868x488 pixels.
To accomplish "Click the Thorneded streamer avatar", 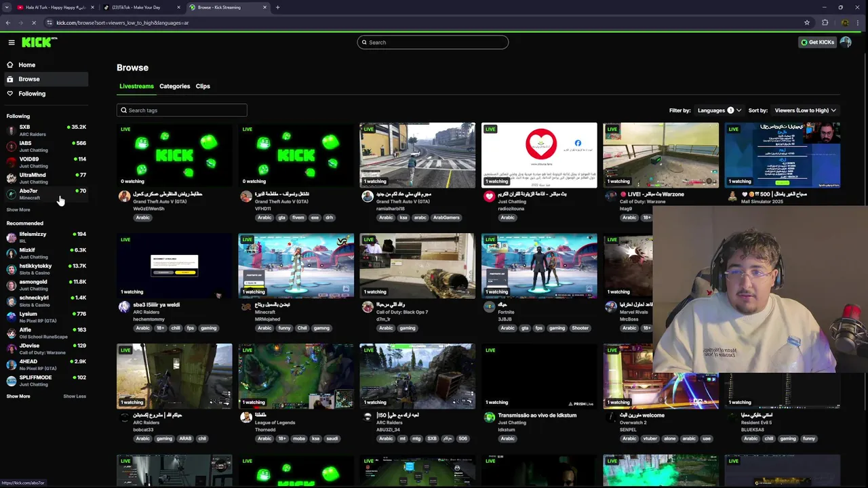I will (x=246, y=418).
